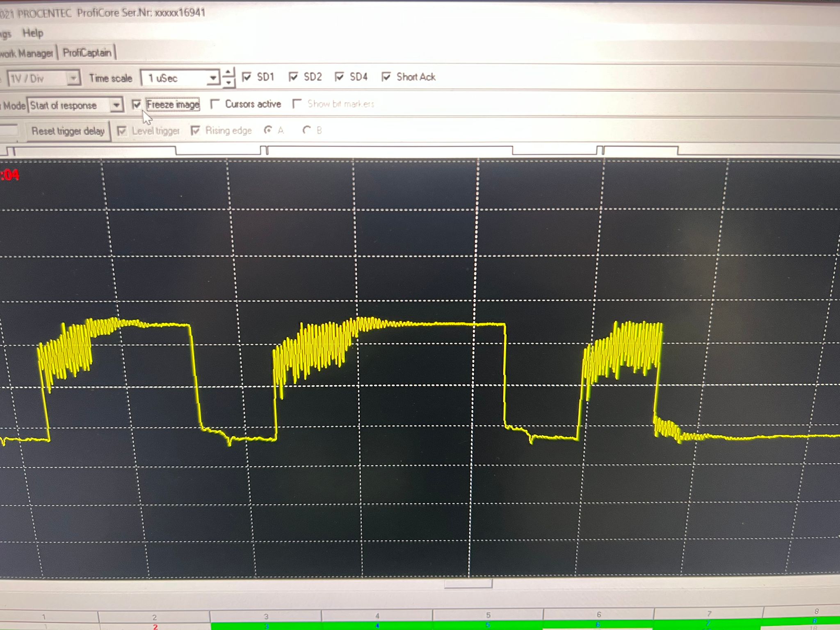This screenshot has width=840, height=630.
Task: Uncheck the SD1 telegram checkbox
Action: pos(247,77)
